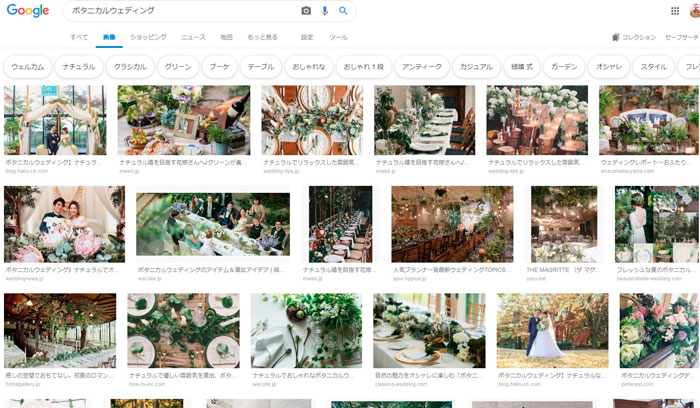This screenshot has width=700, height=408.
Task: Open spur.hpplus.jp banquet hall image
Action: (x=452, y=224)
